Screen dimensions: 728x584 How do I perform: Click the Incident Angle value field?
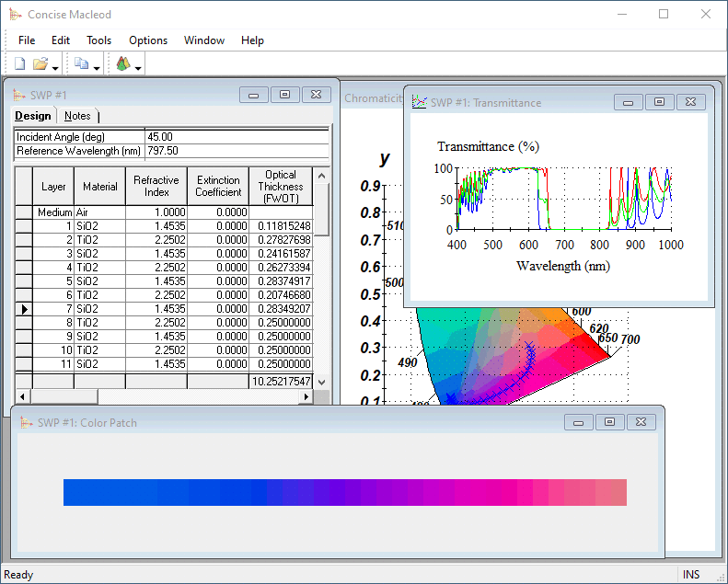237,137
